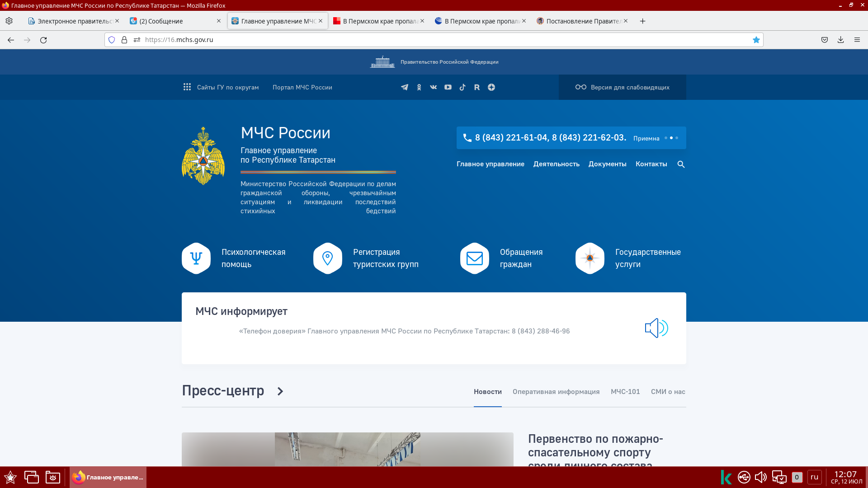868x488 pixels.
Task: Switch to the МЧС-101 tab
Action: point(625,392)
